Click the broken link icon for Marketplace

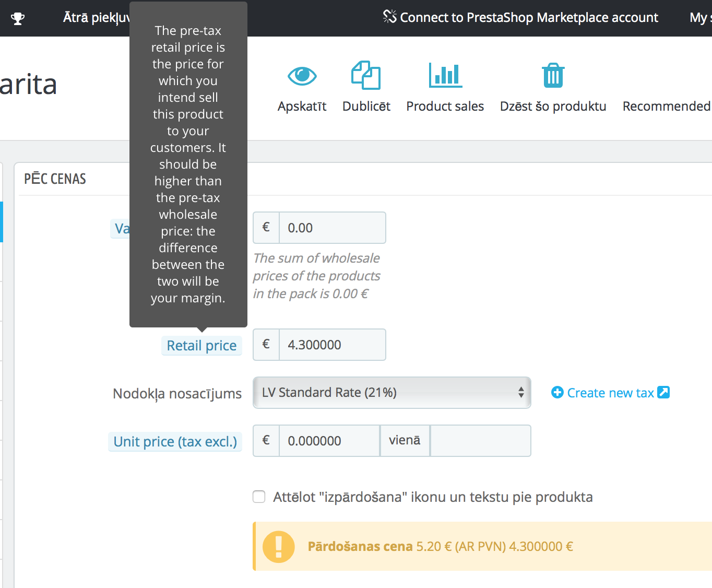tap(389, 17)
